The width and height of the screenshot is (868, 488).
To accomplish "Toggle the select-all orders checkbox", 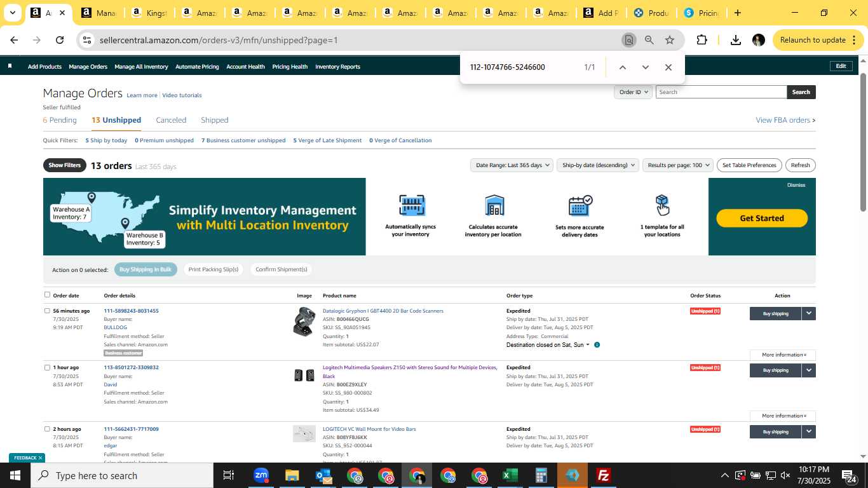I will (47, 295).
